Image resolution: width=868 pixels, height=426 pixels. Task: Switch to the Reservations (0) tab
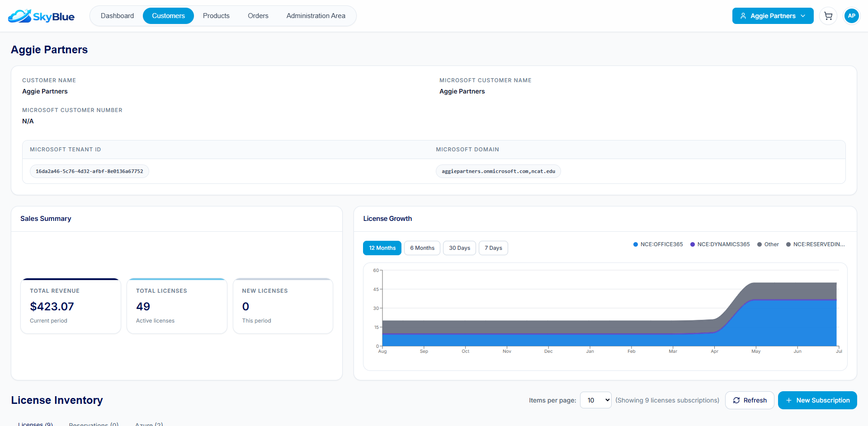coord(94,424)
